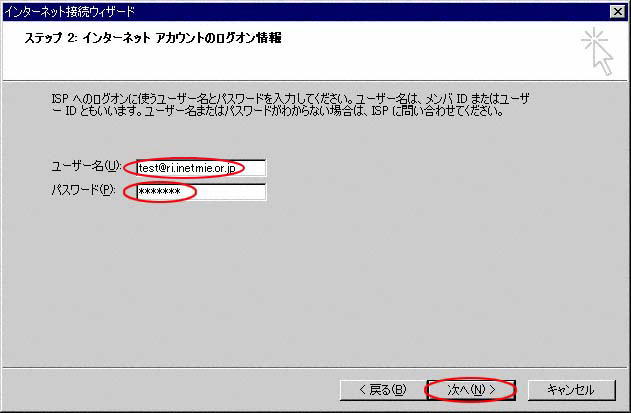Click the インターネット接続ウィザード title bar text
This screenshot has width=631, height=413.
(x=69, y=12)
